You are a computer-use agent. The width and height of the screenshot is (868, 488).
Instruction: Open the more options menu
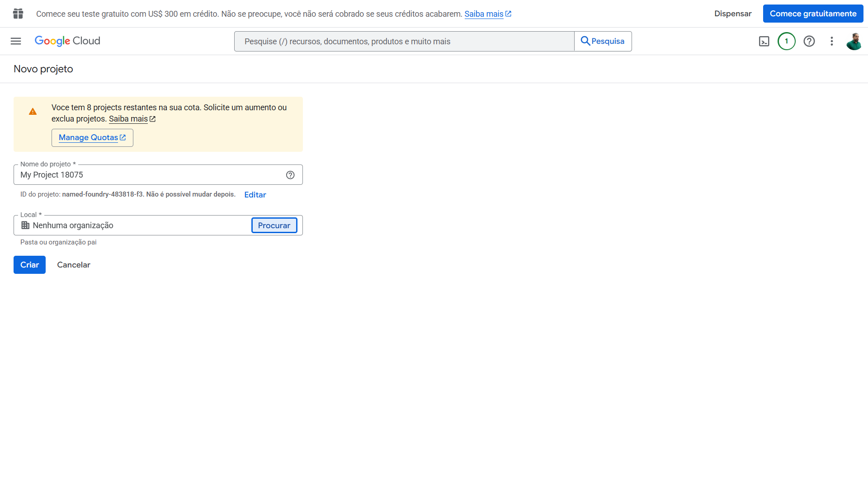coord(832,41)
